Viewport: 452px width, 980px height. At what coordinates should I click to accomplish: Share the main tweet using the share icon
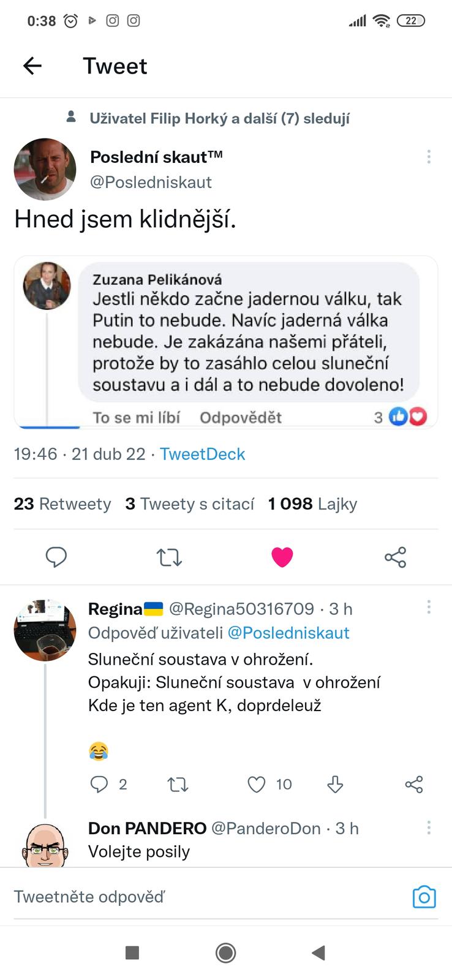coord(395,557)
